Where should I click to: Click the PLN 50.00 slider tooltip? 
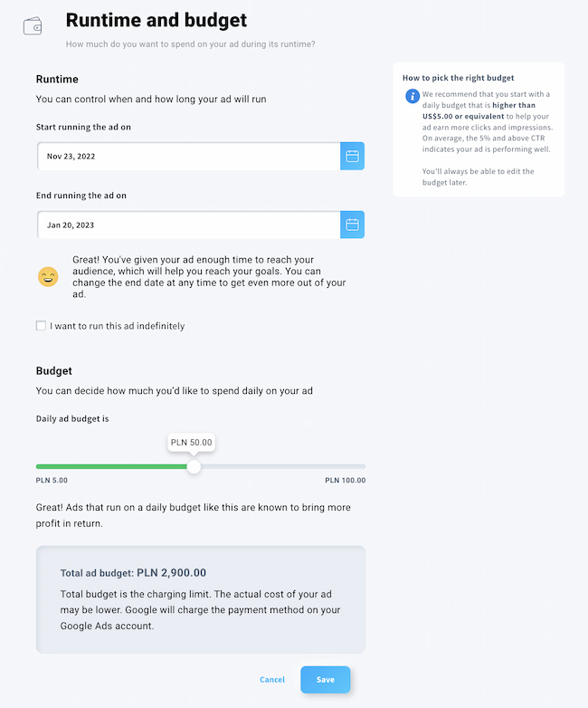point(192,443)
